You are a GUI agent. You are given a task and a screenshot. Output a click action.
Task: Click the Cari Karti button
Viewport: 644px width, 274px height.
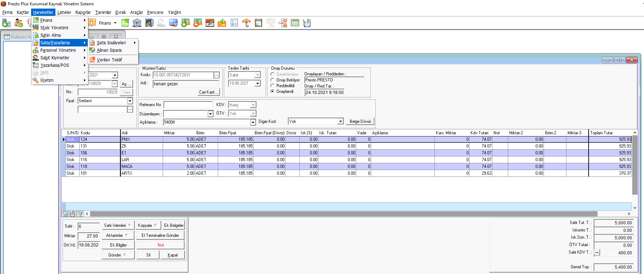click(x=209, y=92)
